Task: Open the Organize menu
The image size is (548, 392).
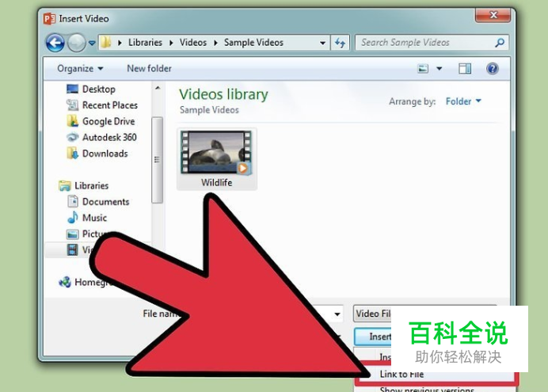Action: point(80,68)
